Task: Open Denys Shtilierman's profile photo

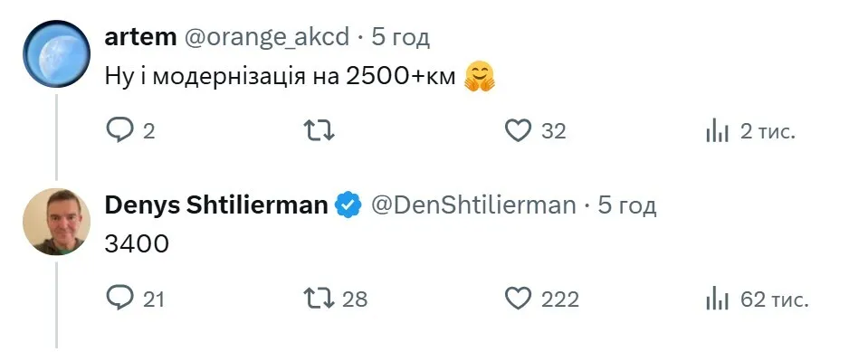Action: pyautogui.click(x=56, y=222)
